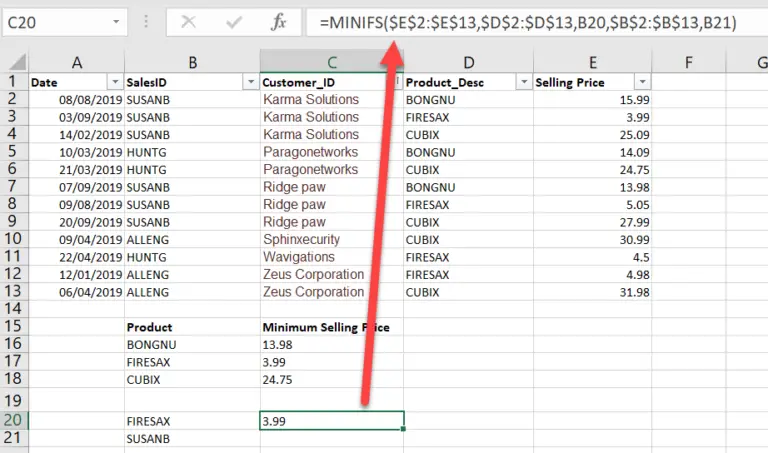The height and width of the screenshot is (453, 768).
Task: Click the Minimum Selling Price label
Action: point(326,327)
